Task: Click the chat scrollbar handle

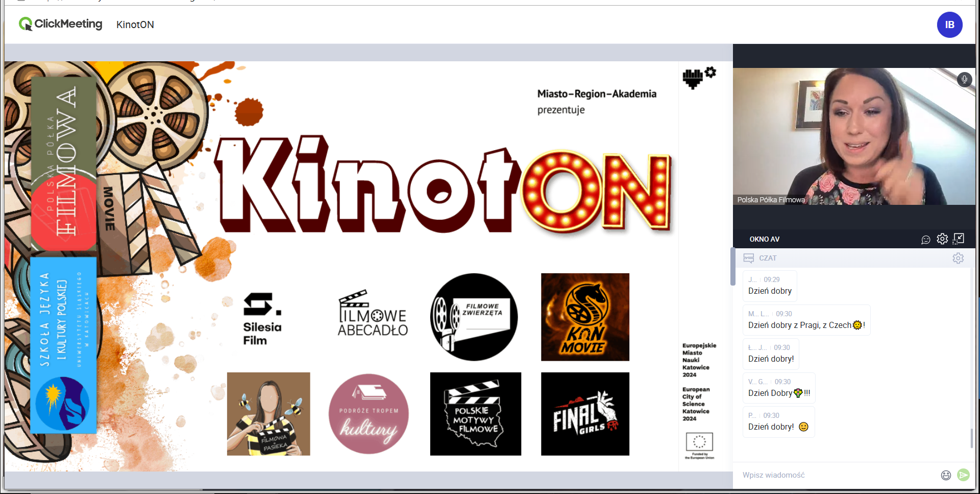Action: click(971, 438)
